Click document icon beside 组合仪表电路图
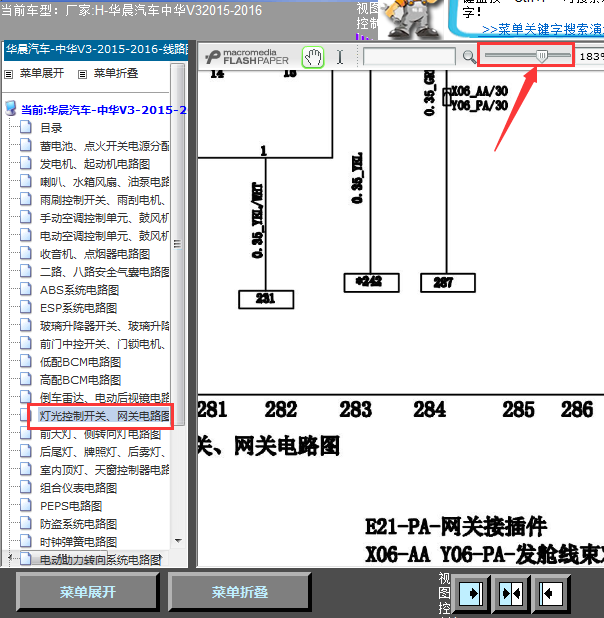 (x=26, y=487)
